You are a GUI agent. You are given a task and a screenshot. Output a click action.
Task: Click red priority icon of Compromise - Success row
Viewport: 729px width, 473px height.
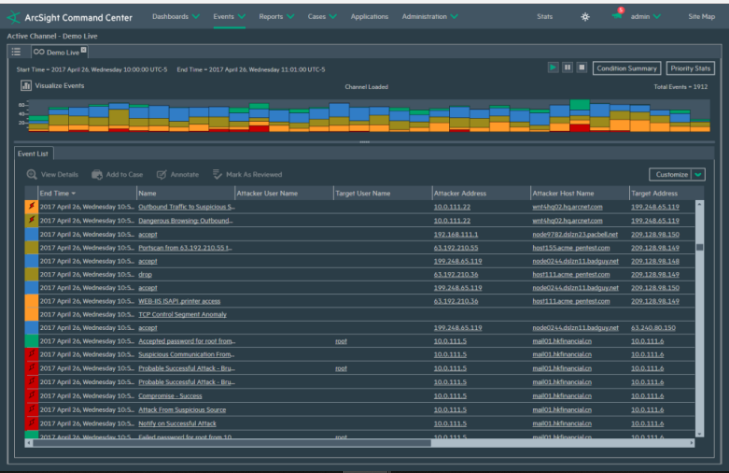point(32,396)
